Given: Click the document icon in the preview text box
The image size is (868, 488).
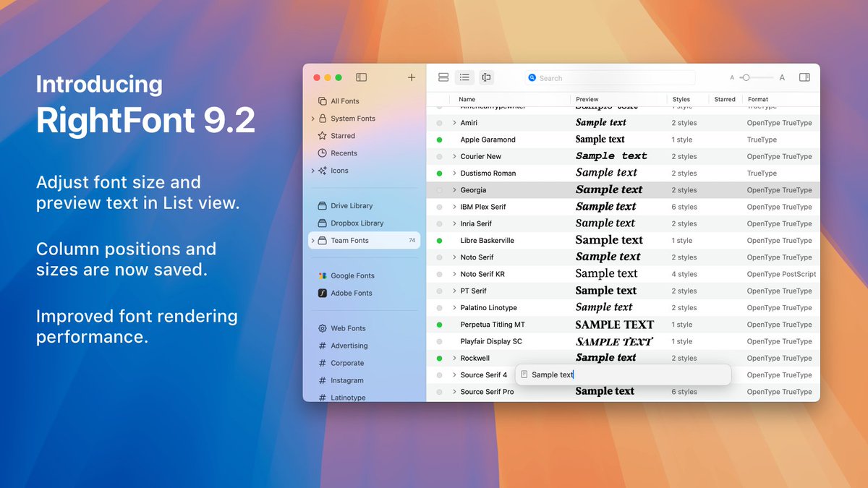Looking at the screenshot, I should (524, 374).
